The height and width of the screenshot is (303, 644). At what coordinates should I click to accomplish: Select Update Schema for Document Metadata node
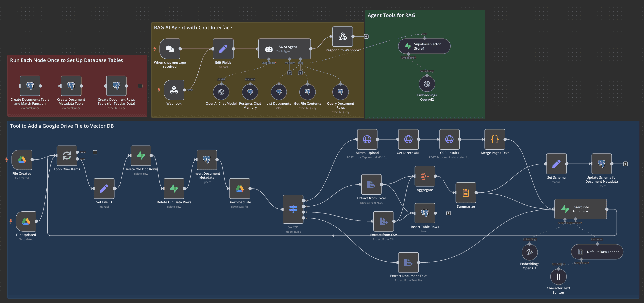pos(602,164)
